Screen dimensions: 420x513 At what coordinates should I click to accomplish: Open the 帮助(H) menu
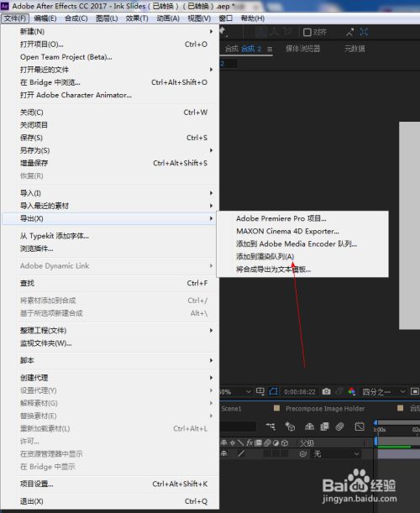pos(252,18)
